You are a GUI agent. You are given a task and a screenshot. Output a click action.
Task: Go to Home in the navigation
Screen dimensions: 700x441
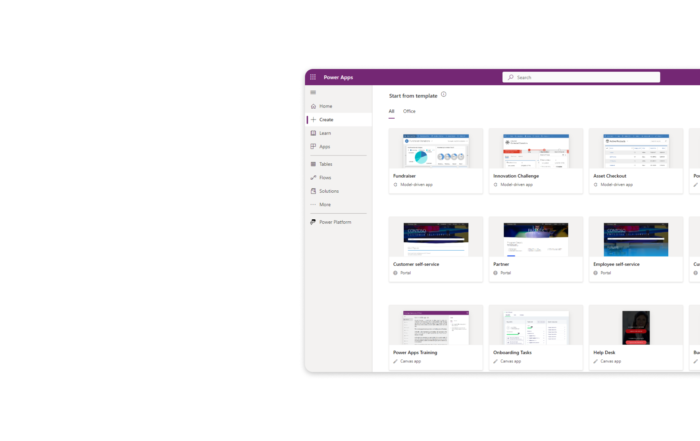pyautogui.click(x=339, y=106)
